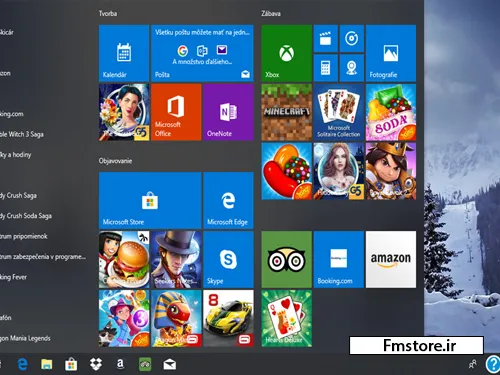Launch the Asphalt 8 racing tile
Viewport: 500px width, 375px height.
(x=228, y=318)
